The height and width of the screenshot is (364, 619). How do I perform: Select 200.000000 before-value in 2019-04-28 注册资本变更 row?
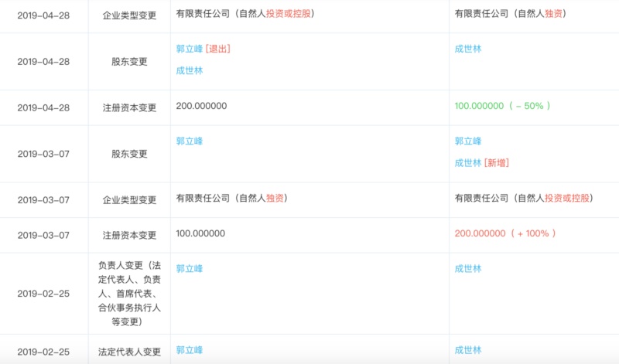point(201,106)
